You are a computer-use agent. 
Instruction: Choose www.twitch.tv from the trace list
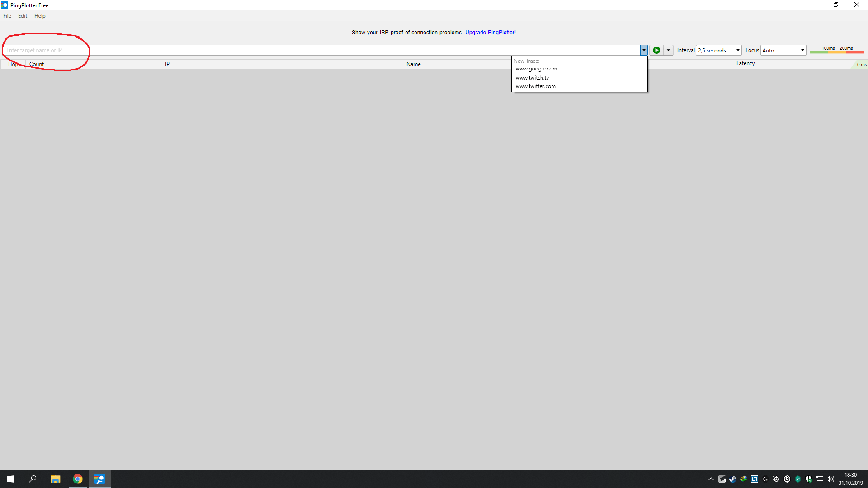tap(532, 78)
